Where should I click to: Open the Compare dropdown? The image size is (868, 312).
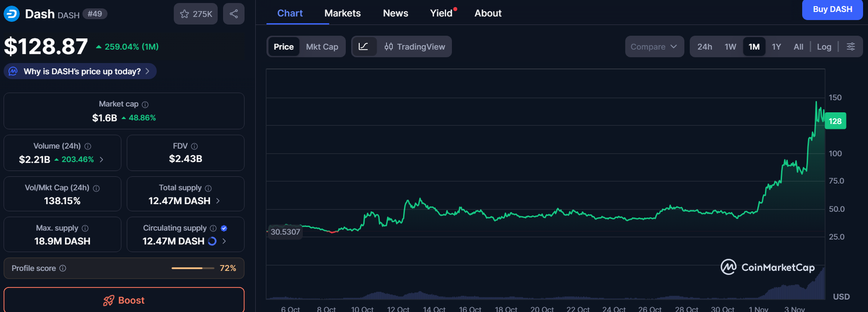654,47
